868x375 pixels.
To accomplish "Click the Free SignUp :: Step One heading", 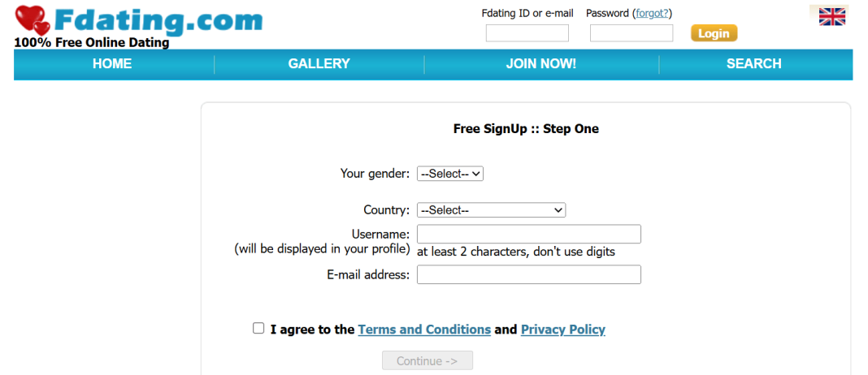I will point(526,129).
